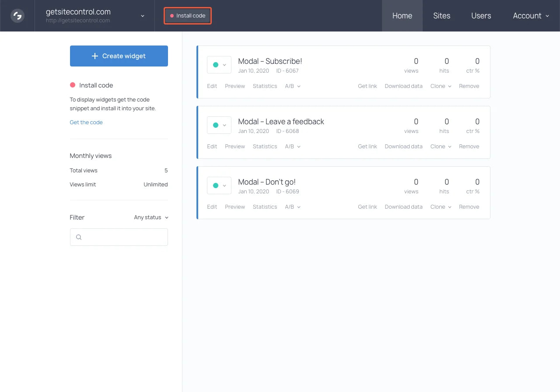Download data for Modal – Subscribe!
Image resolution: width=560 pixels, height=392 pixels.
pyautogui.click(x=404, y=86)
